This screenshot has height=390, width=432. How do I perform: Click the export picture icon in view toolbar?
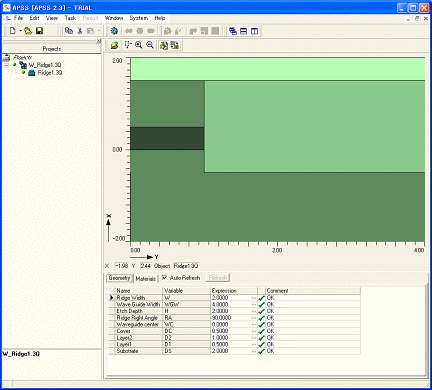114,45
